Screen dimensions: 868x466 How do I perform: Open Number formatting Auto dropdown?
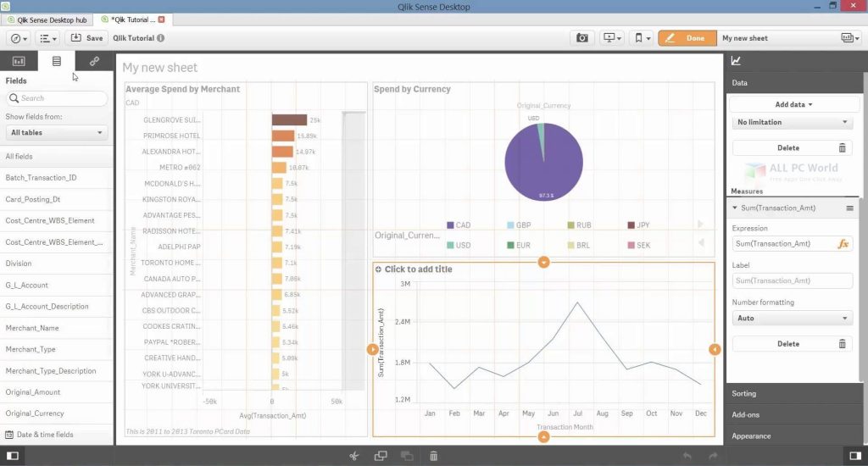point(793,319)
